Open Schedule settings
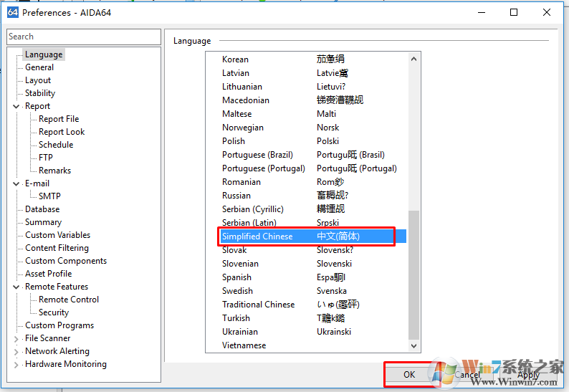 pyautogui.click(x=56, y=145)
